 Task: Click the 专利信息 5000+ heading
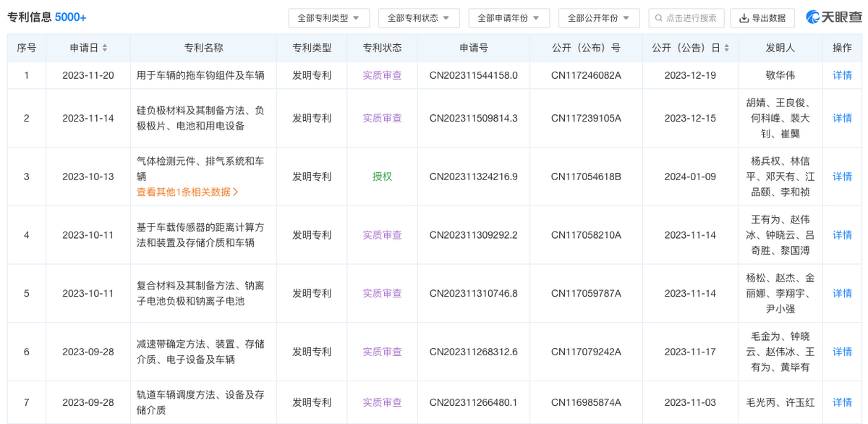click(x=46, y=17)
